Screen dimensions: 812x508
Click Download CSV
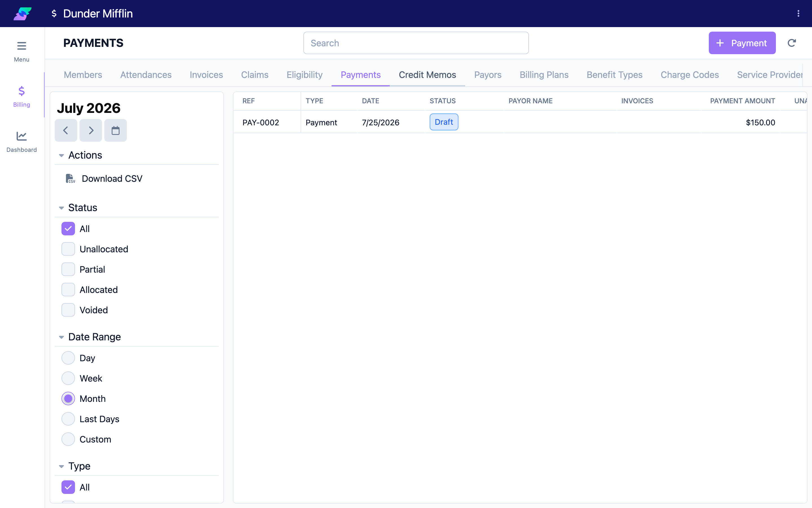pos(112,178)
